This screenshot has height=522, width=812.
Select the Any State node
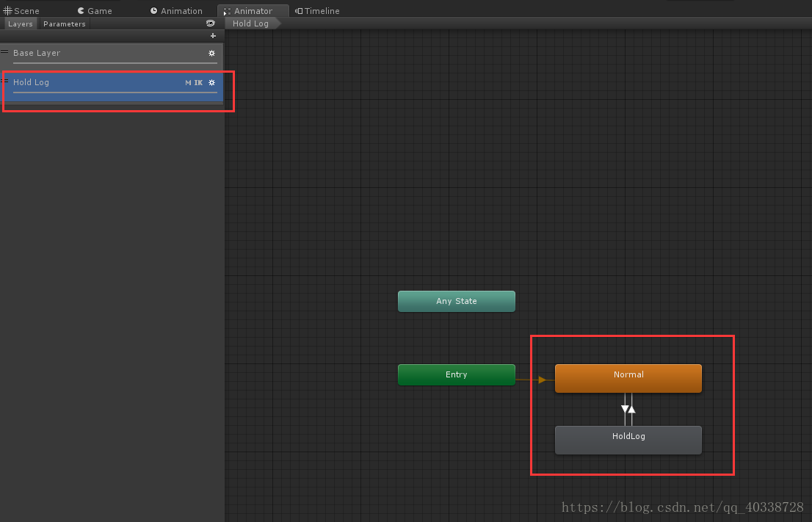coord(456,302)
